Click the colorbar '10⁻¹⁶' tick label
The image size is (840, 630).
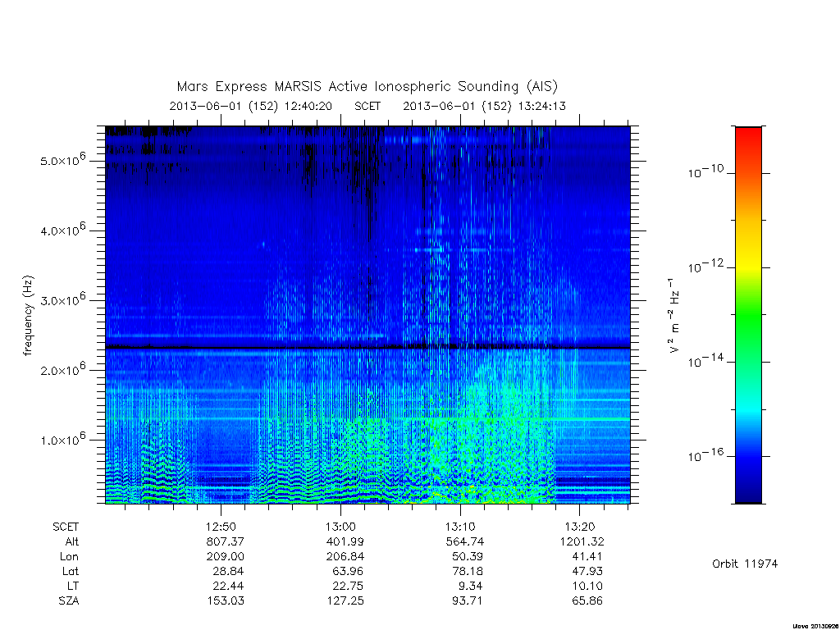coord(705,455)
